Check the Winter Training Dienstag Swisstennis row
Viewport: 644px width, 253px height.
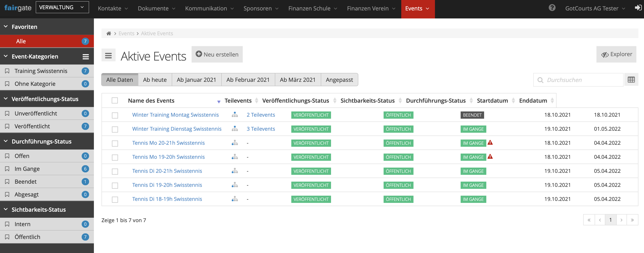tap(115, 129)
